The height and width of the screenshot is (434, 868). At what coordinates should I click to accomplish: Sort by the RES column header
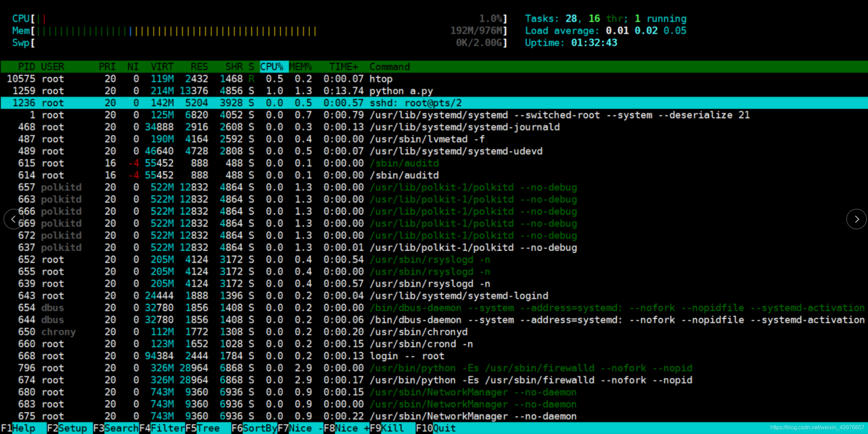(x=199, y=66)
